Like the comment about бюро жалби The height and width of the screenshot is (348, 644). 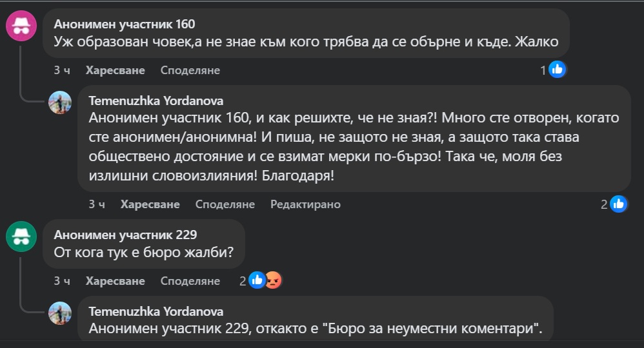click(115, 281)
